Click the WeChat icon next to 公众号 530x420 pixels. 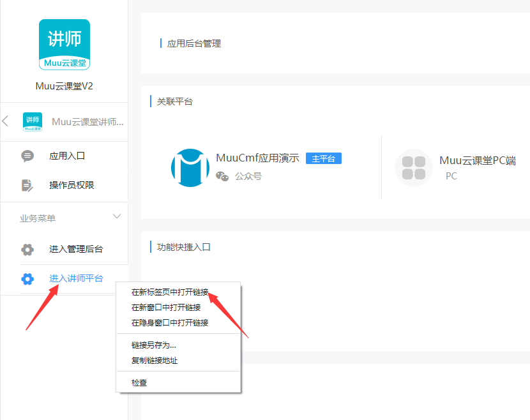tap(222, 176)
